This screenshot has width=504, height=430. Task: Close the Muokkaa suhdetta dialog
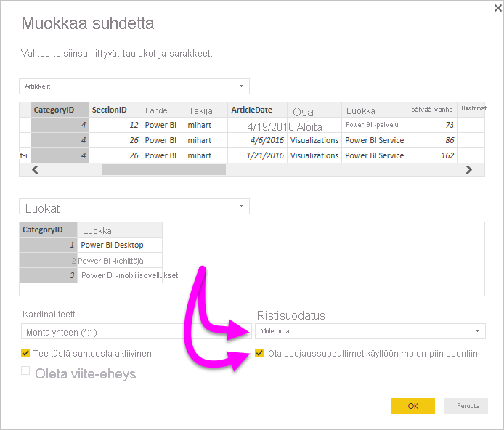497,9
